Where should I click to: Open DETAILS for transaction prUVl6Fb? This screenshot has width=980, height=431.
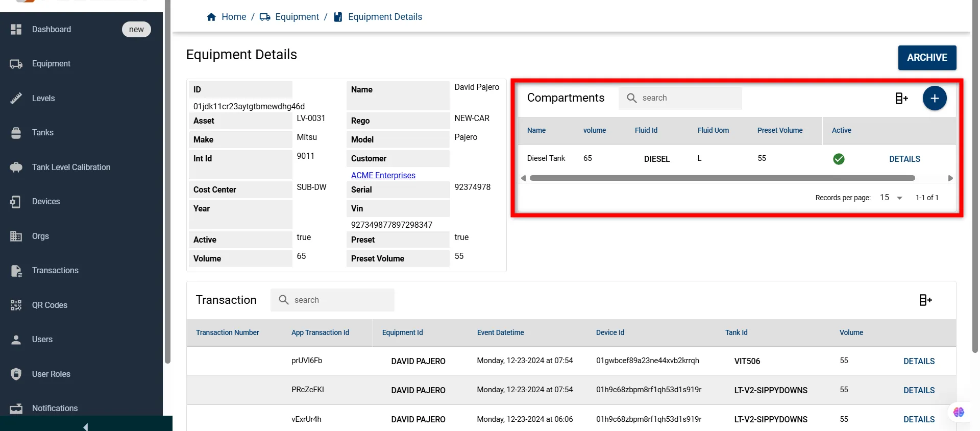[x=919, y=361]
